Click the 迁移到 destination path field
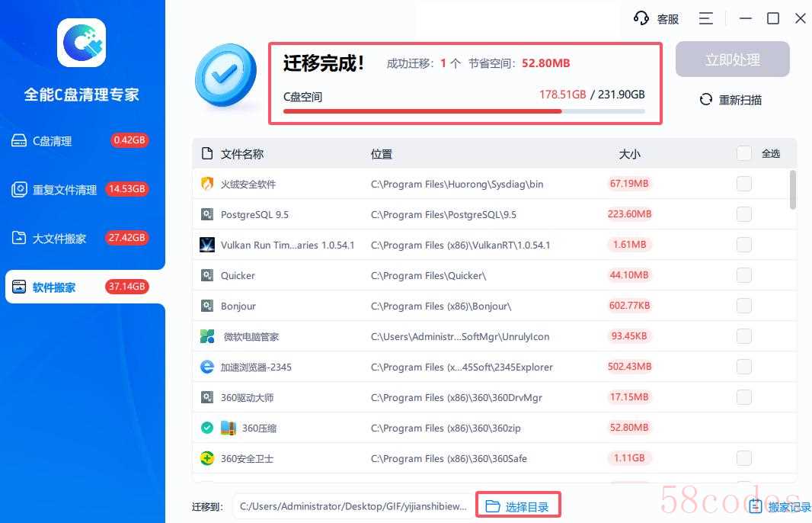This screenshot has height=523, width=812. pos(353,506)
